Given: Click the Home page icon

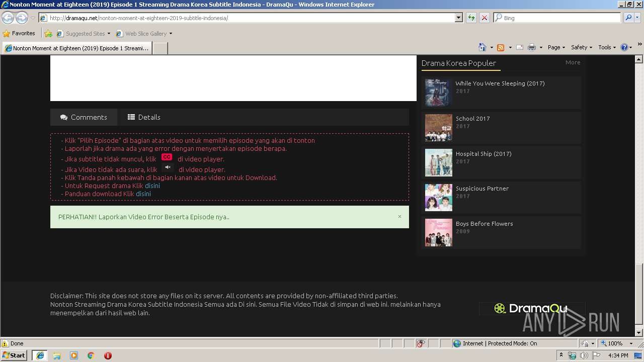Looking at the screenshot, I should (x=482, y=47).
